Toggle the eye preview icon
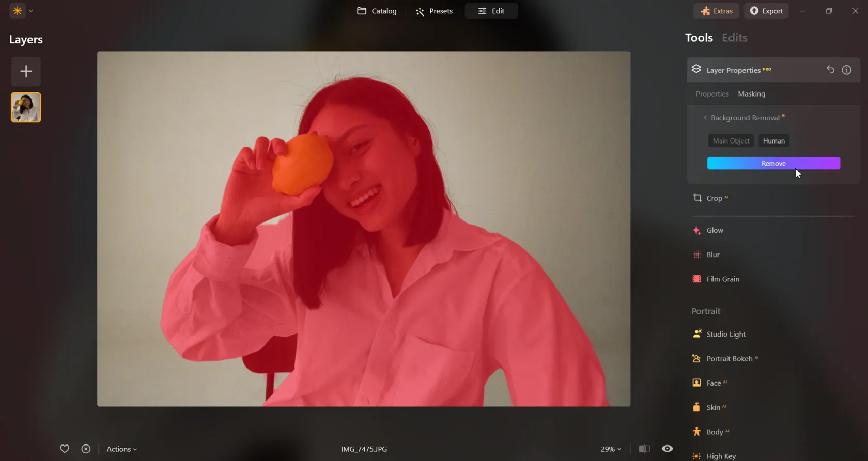 click(667, 449)
